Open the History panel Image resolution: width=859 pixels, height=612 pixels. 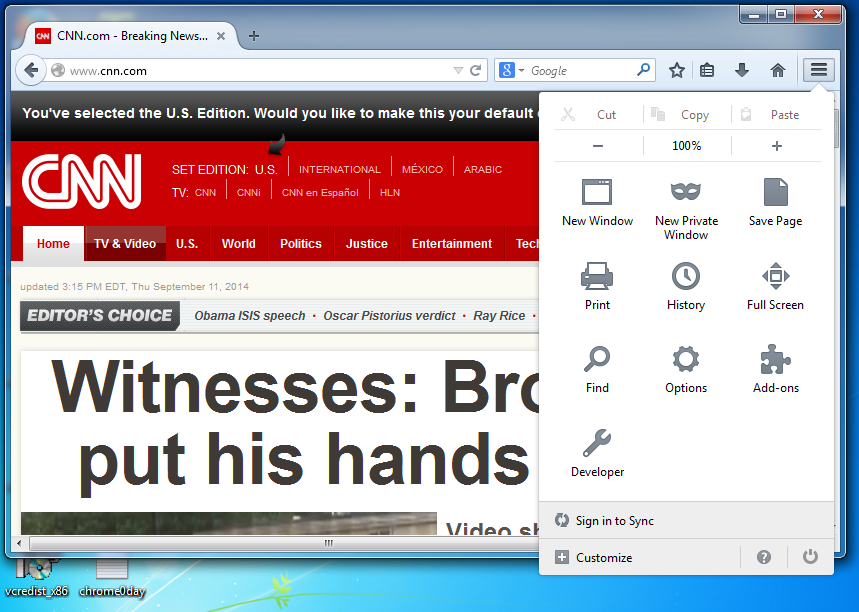coord(686,287)
